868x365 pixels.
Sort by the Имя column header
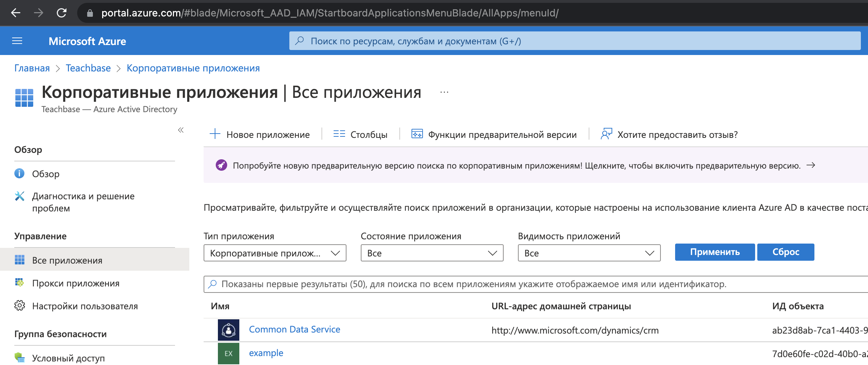tap(220, 306)
